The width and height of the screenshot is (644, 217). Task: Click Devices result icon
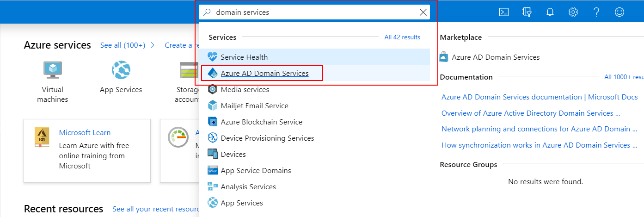213,154
